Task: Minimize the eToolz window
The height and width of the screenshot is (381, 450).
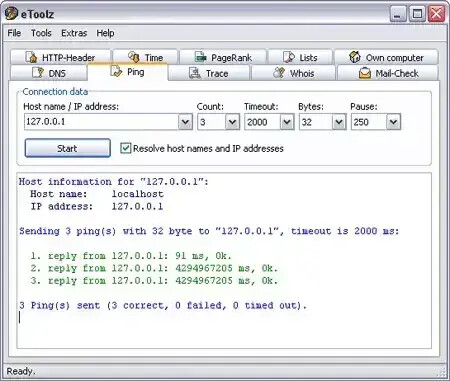Action: [398, 14]
